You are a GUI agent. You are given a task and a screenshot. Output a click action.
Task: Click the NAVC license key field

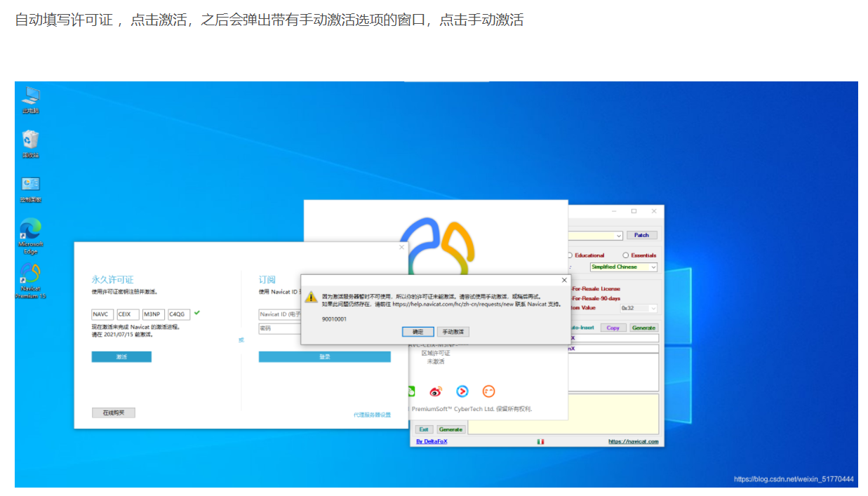[102, 314]
